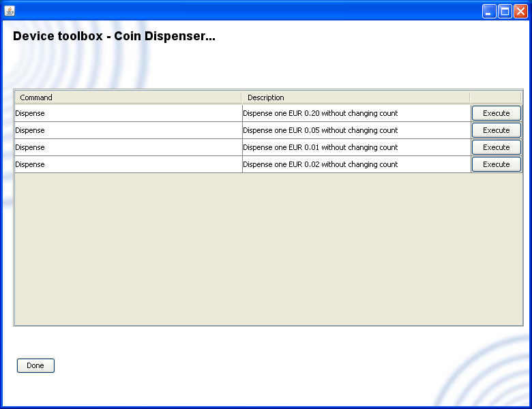Execute the EUR 0.02 dispense command
Image resolution: width=532 pixels, height=409 pixels.
point(497,164)
